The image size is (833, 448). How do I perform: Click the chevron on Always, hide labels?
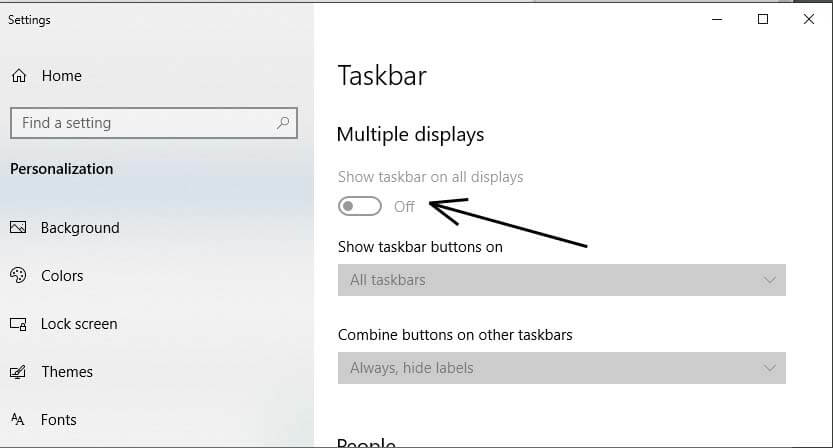(769, 368)
